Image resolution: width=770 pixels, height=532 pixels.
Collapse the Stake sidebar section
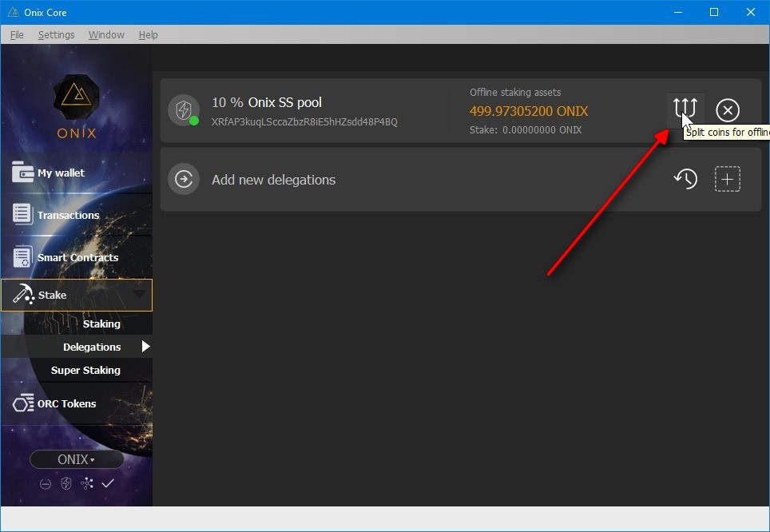tap(77, 295)
